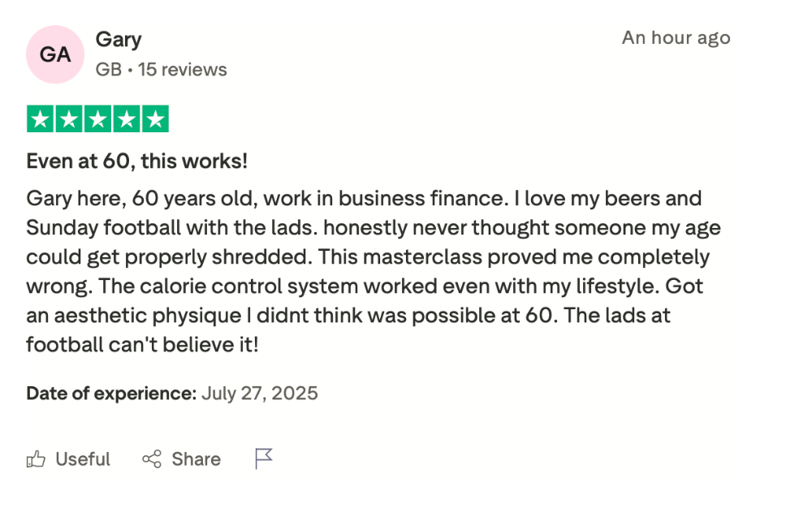Click the thumbs-up Useful icon
This screenshot has height=508, width=812.
tap(36, 459)
